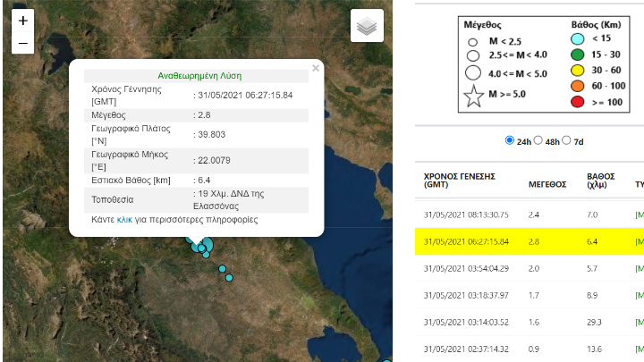The image size is (644, 362).
Task: Sort by ΜΕΓΕΘΟΣ column header
Action: [x=547, y=184]
